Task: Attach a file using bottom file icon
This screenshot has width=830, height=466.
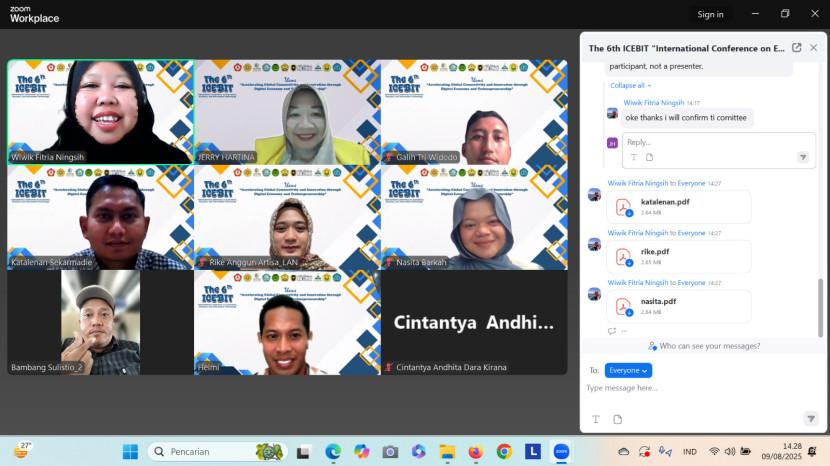Action: point(617,419)
